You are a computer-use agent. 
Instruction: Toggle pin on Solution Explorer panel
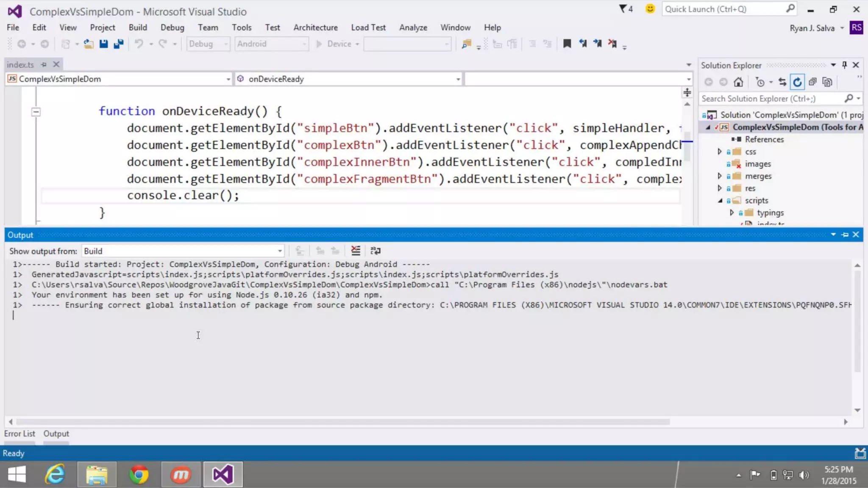click(x=844, y=65)
